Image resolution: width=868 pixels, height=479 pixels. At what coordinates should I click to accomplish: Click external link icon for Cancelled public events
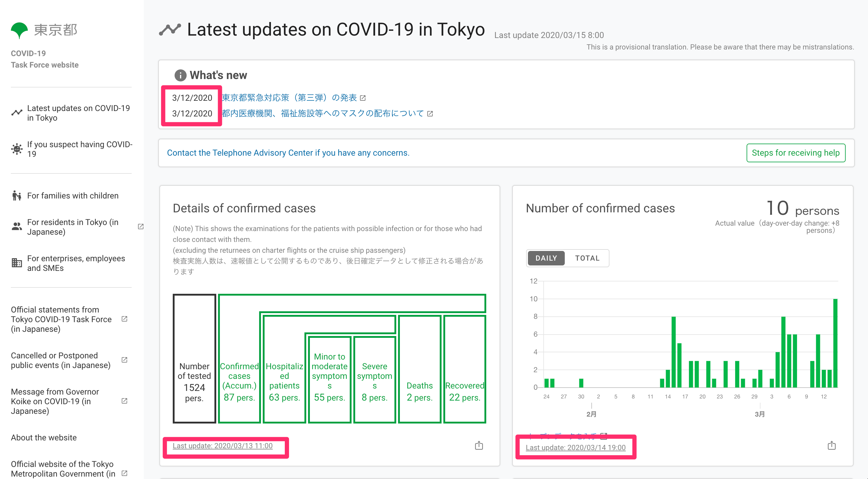point(124,360)
